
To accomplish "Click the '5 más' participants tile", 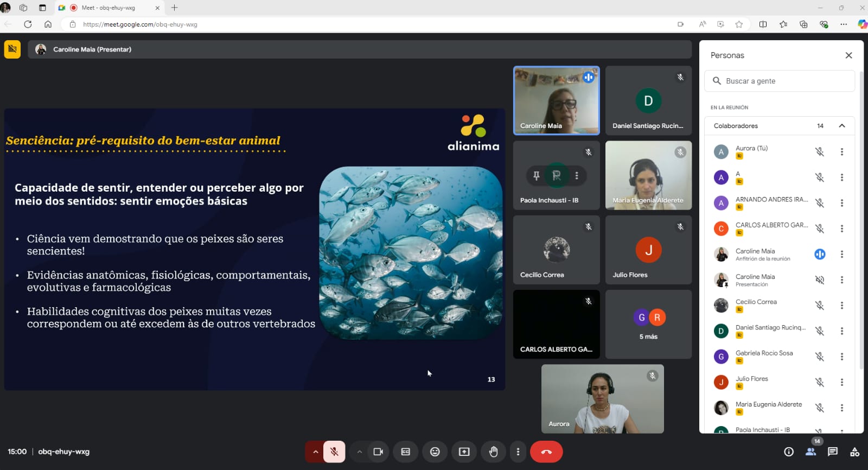I will coord(648,324).
